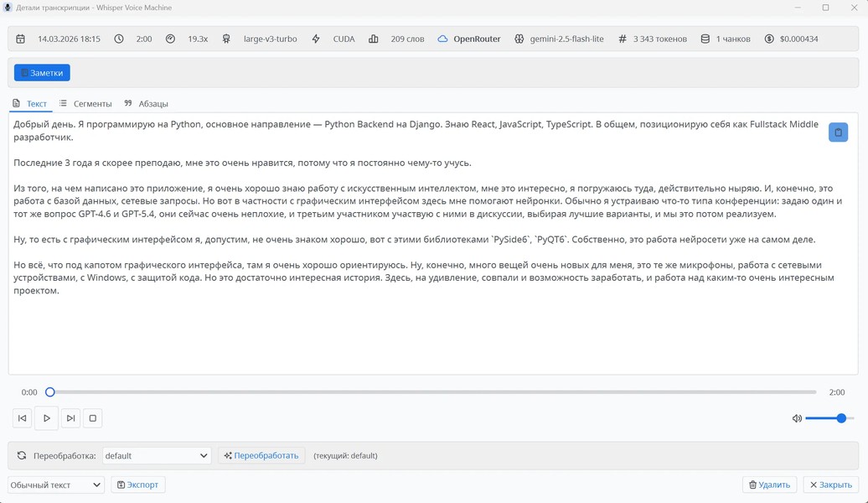This screenshot has width=868, height=503.
Task: Stop audio playback with stop button
Action: point(93,418)
